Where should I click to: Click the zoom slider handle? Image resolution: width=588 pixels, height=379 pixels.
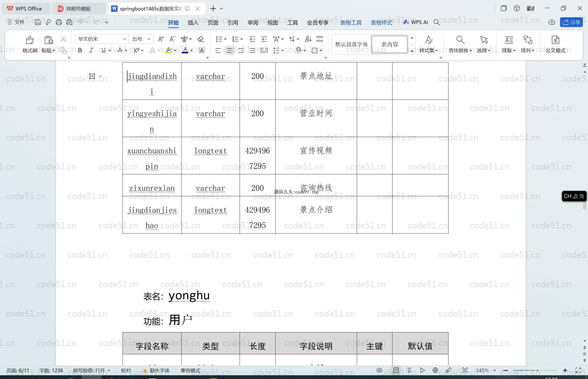(537, 370)
